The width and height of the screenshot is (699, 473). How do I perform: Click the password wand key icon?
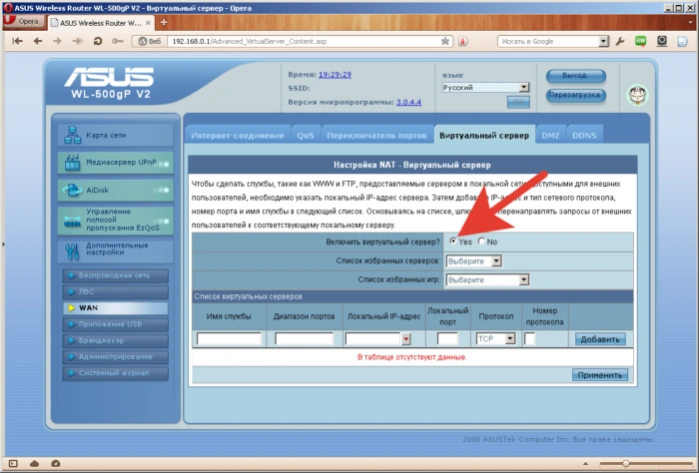point(118,41)
